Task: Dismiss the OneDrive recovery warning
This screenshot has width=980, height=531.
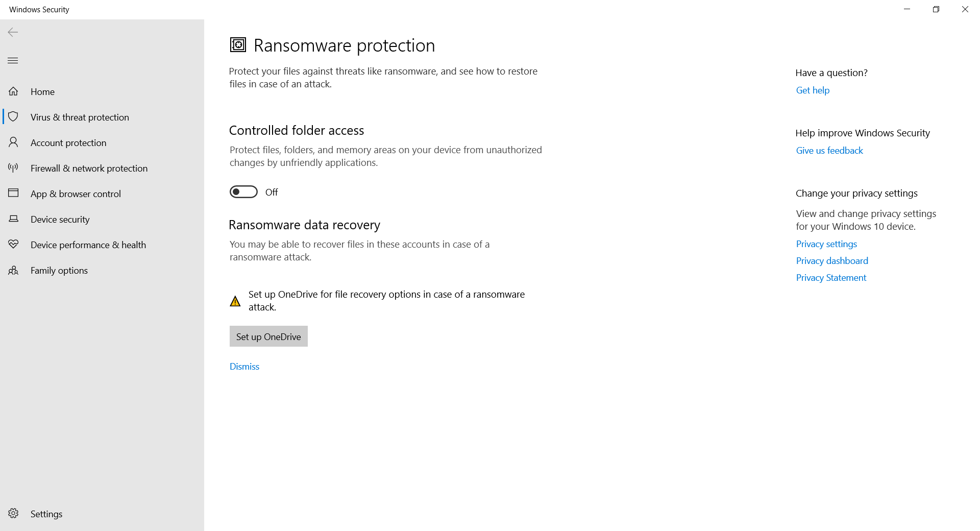Action: click(244, 367)
